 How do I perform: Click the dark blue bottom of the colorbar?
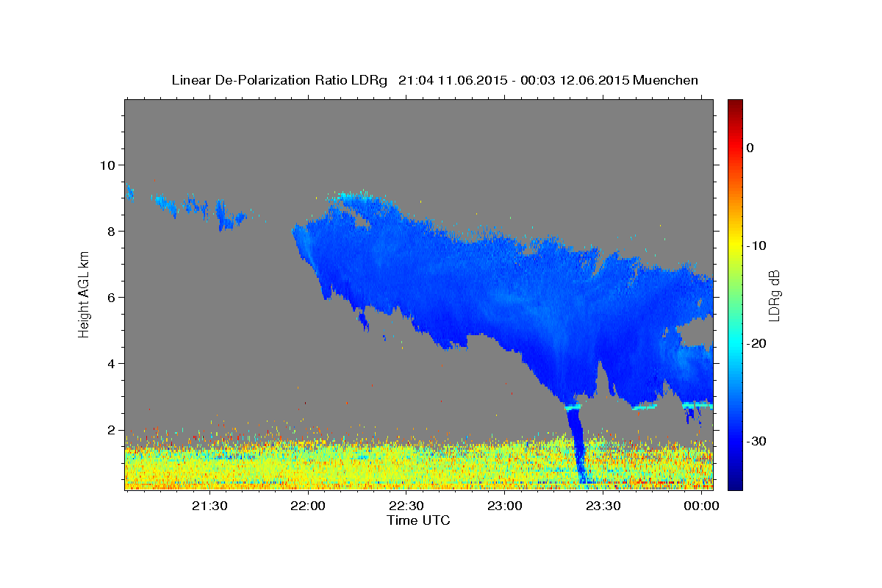[x=735, y=481]
